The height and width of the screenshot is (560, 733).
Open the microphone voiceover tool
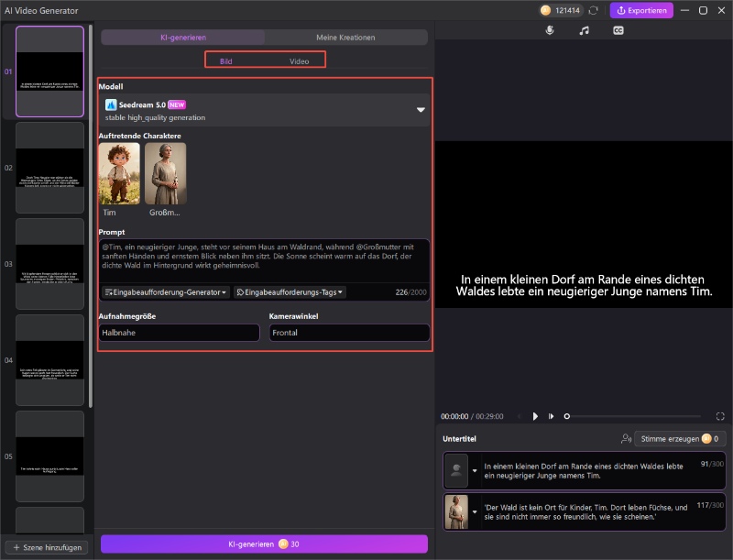tap(550, 30)
